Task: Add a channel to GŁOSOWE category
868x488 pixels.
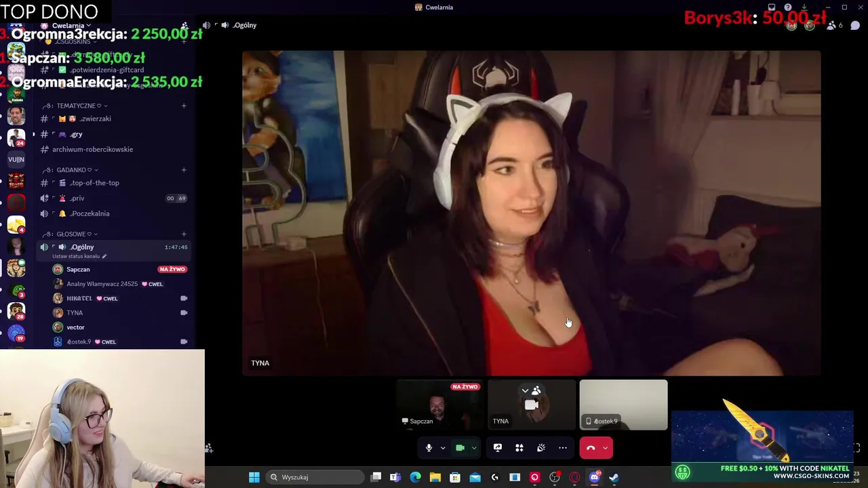Action: click(x=184, y=235)
